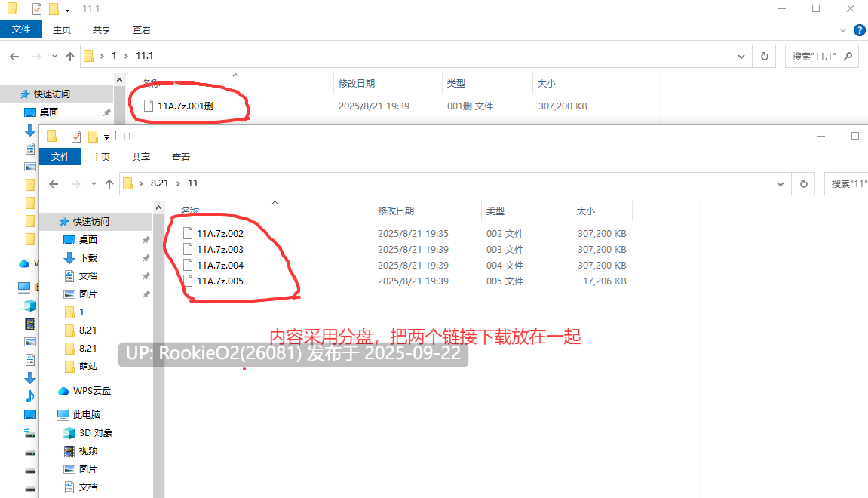Unpin 桌面 via its pin icon in 11 window
Image resolution: width=868 pixels, height=498 pixels.
(146, 240)
